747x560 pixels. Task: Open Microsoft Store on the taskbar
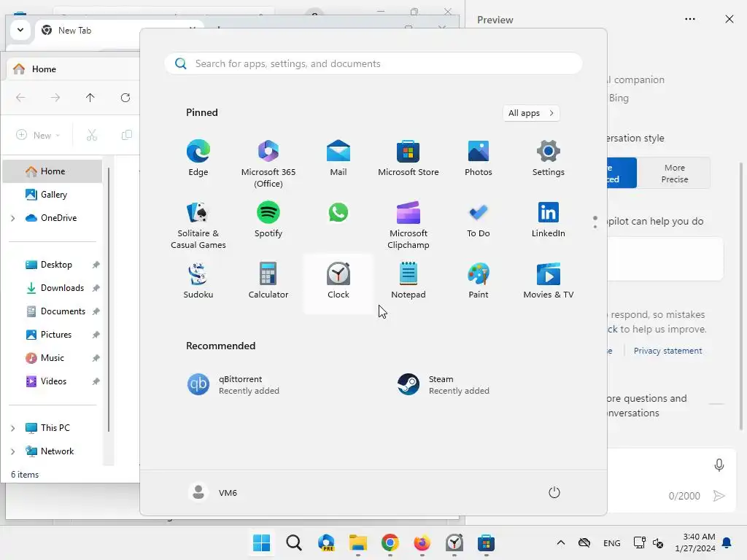486,542
